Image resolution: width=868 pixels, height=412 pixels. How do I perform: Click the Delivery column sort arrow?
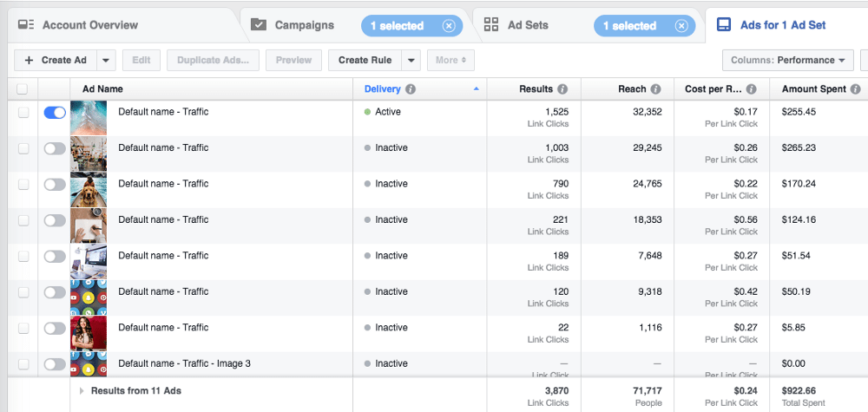coord(476,89)
